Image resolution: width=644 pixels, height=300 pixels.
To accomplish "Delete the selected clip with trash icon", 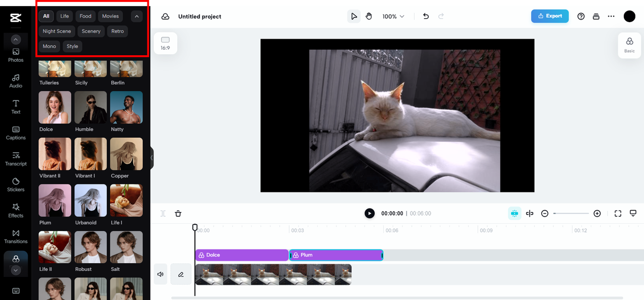I will pos(178,214).
